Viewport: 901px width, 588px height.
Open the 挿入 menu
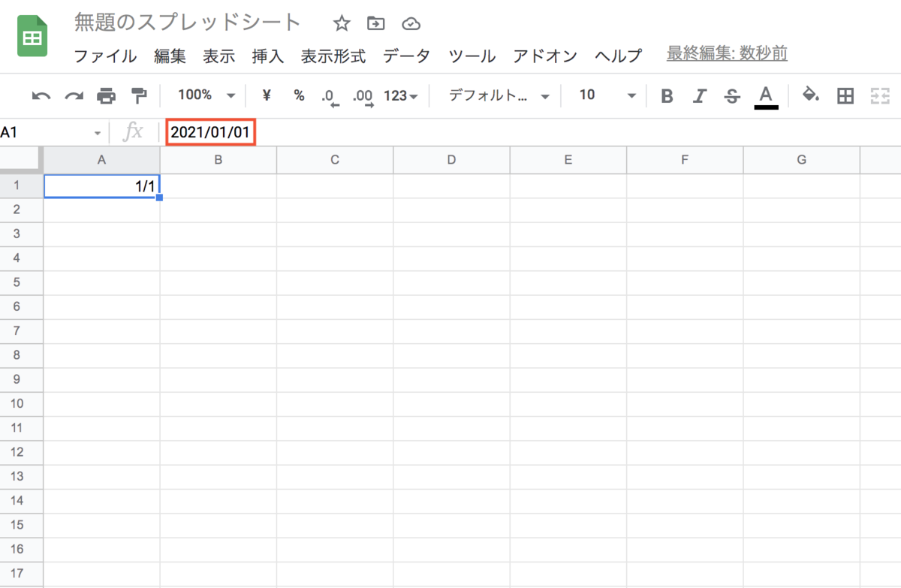268,56
